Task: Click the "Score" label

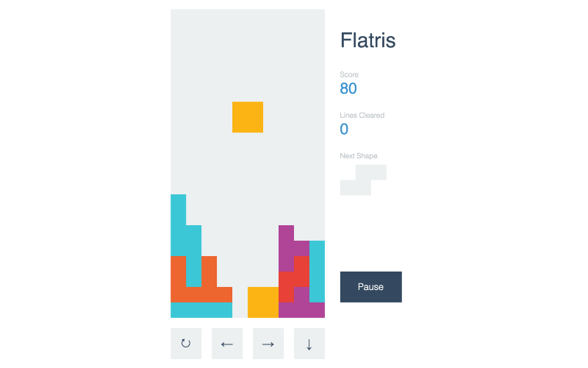Action: [349, 74]
